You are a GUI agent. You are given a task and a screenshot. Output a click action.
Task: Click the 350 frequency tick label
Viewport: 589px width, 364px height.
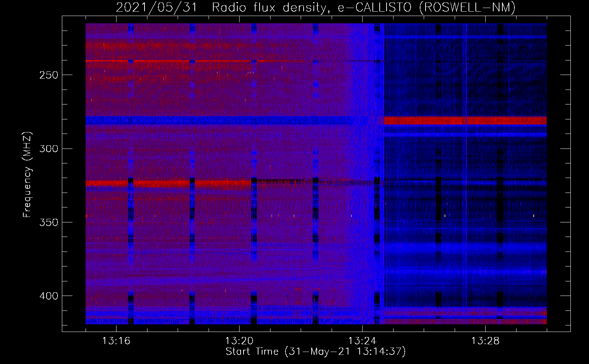[49, 222]
